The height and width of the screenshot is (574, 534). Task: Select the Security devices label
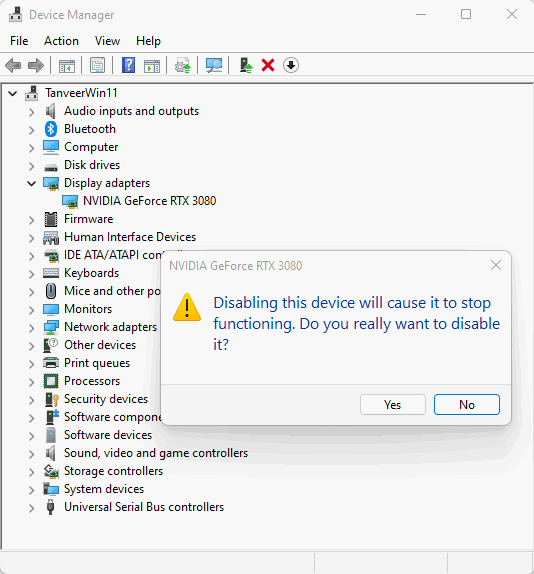coord(106,399)
